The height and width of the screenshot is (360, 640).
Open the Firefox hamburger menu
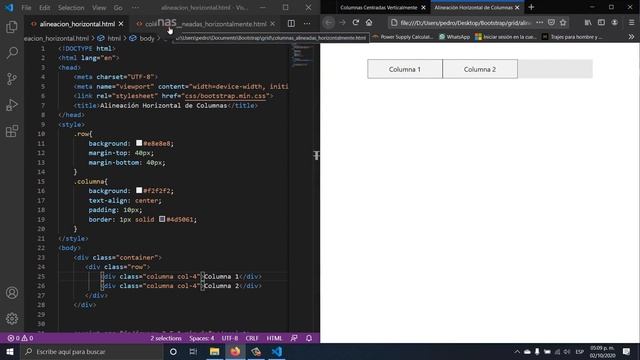[x=631, y=23]
